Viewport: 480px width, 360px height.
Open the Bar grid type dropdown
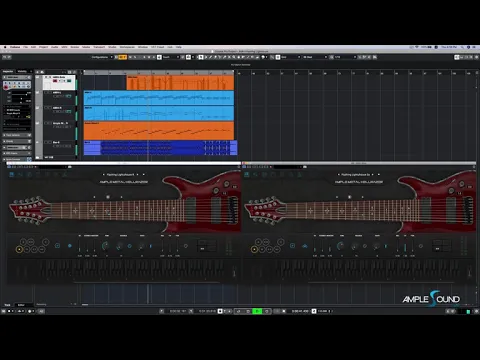click(x=315, y=57)
